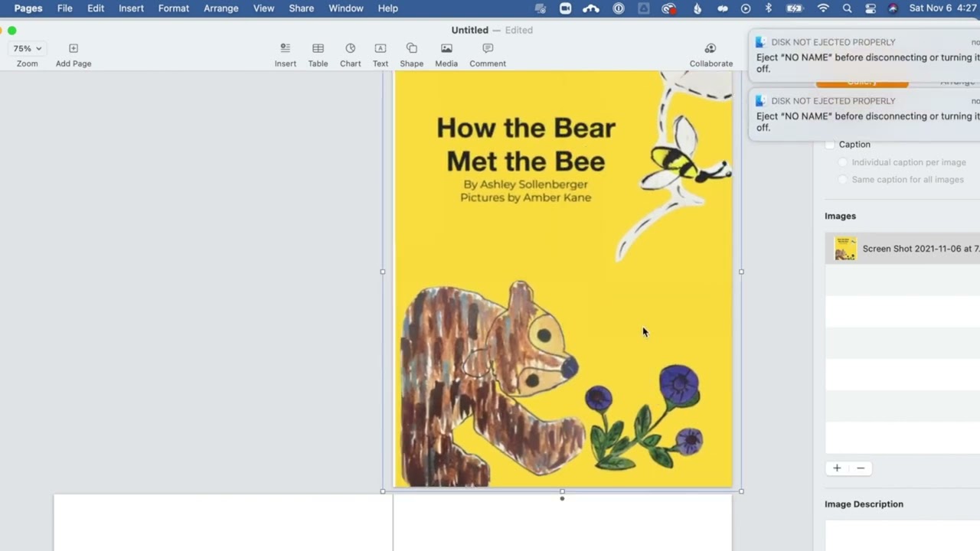980x551 pixels.
Task: Open the Window menu
Action: pos(346,8)
